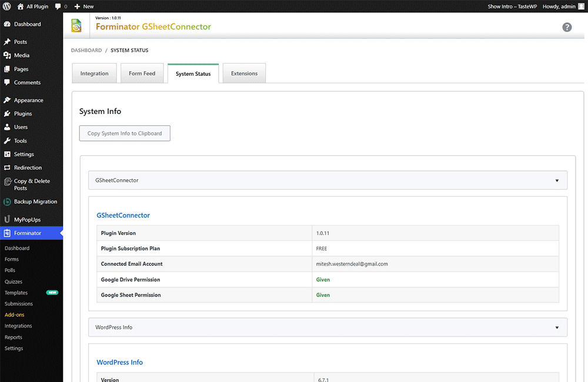588x382 pixels.
Task: Click the DASHBOARD breadcrumb link
Action: (86, 50)
